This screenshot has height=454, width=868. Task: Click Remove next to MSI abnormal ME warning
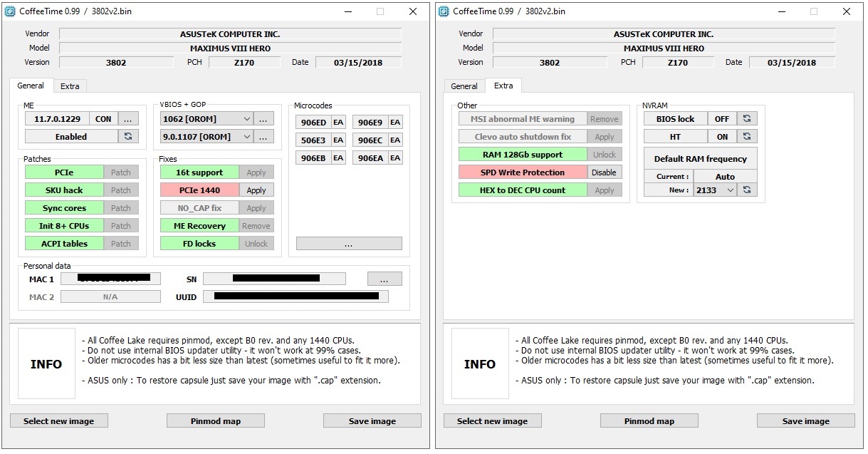tap(604, 118)
